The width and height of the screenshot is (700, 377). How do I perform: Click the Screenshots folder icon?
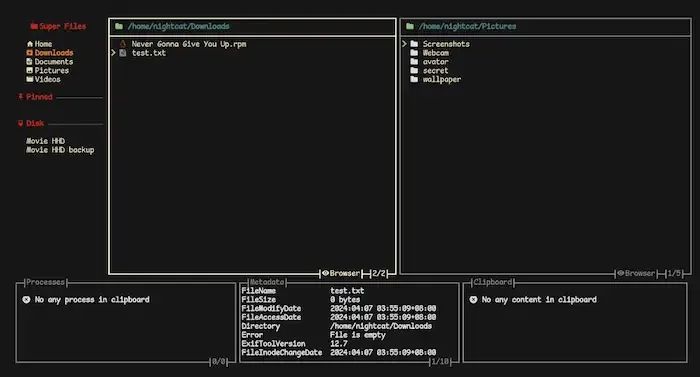point(414,44)
